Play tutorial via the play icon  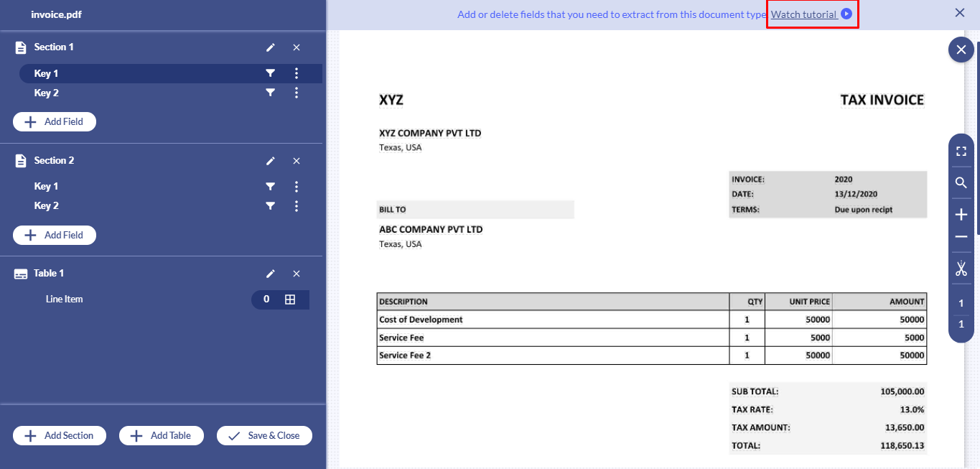click(846, 14)
